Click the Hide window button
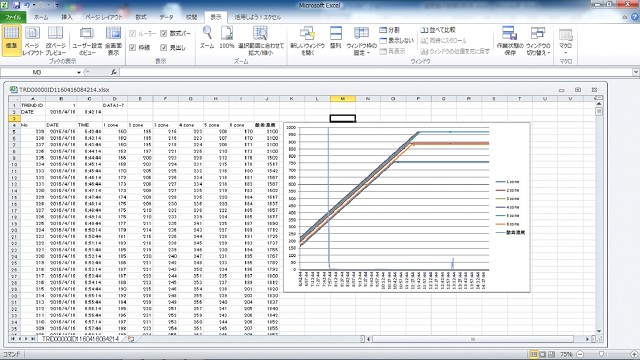Image resolution: width=640 pixels, height=360 pixels. pyautogui.click(x=396, y=40)
